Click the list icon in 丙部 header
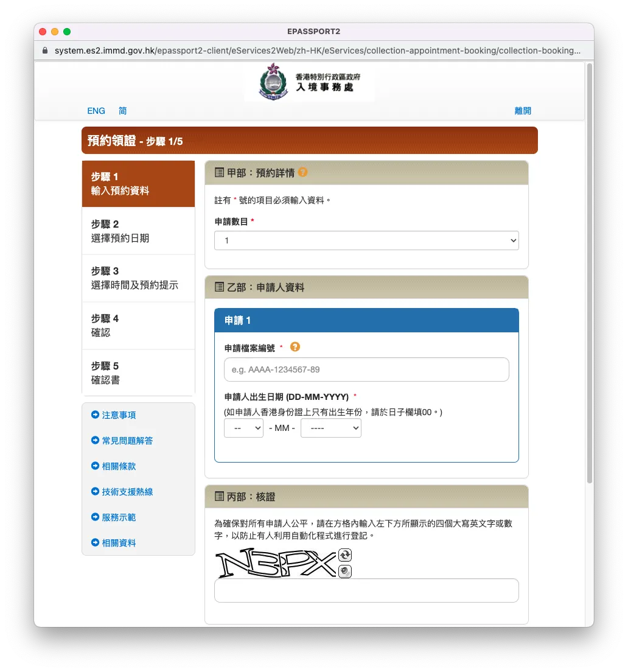This screenshot has width=628, height=672. tap(219, 497)
